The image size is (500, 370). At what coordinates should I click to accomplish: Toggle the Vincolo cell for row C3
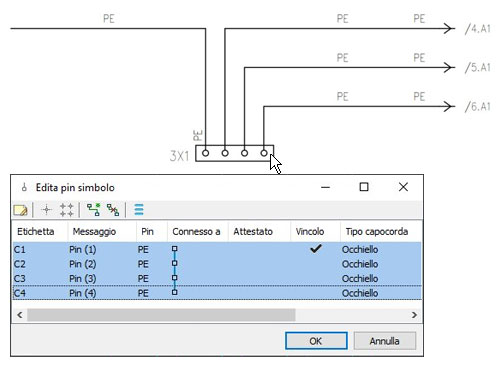(315, 278)
